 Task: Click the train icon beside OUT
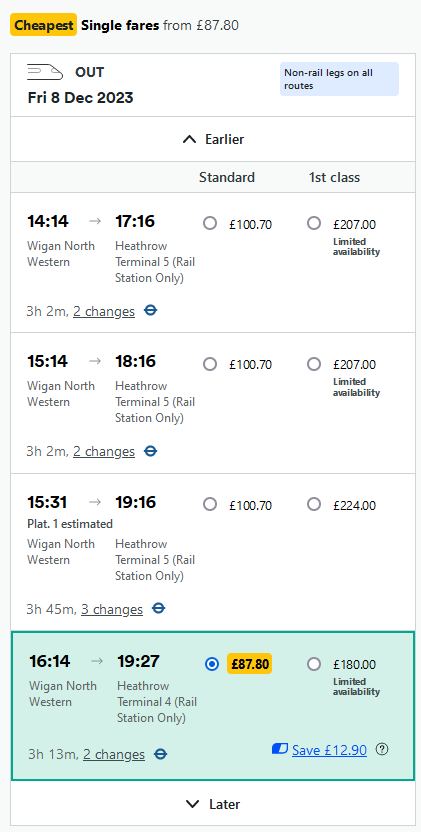[x=45, y=72]
